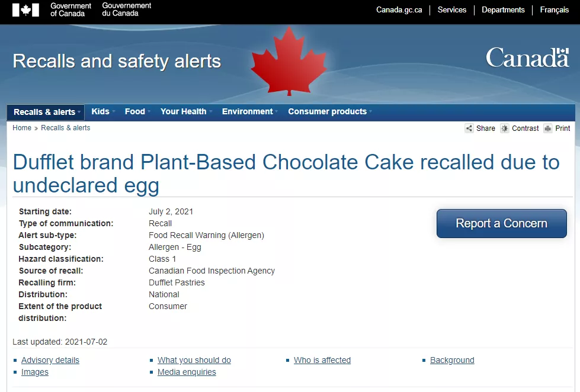Viewport: 580px width, 392px height.
Task: Expand the Food menu
Action: click(x=136, y=112)
